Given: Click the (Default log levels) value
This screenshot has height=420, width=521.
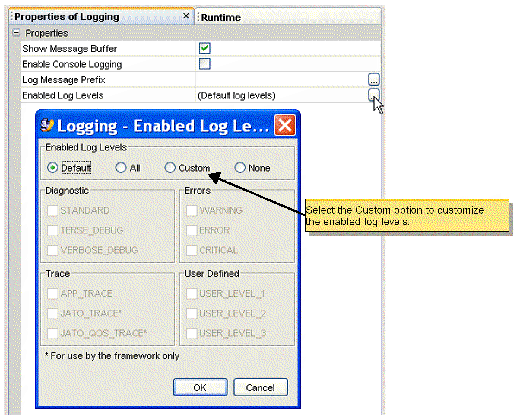Looking at the screenshot, I should [x=236, y=96].
